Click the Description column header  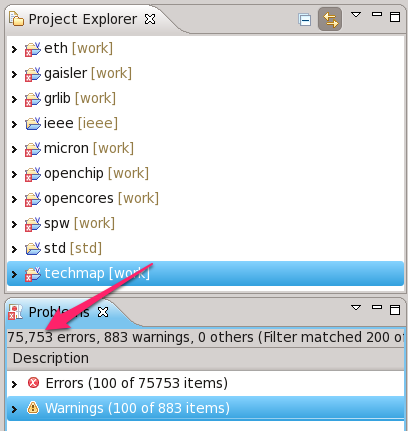205,359
